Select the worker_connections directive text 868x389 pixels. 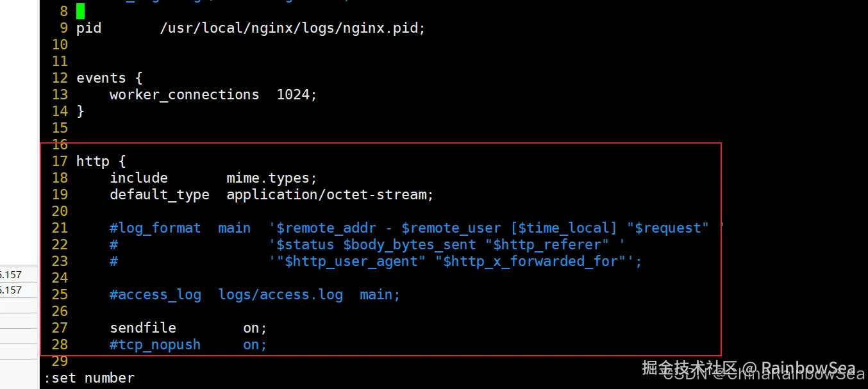tap(185, 95)
